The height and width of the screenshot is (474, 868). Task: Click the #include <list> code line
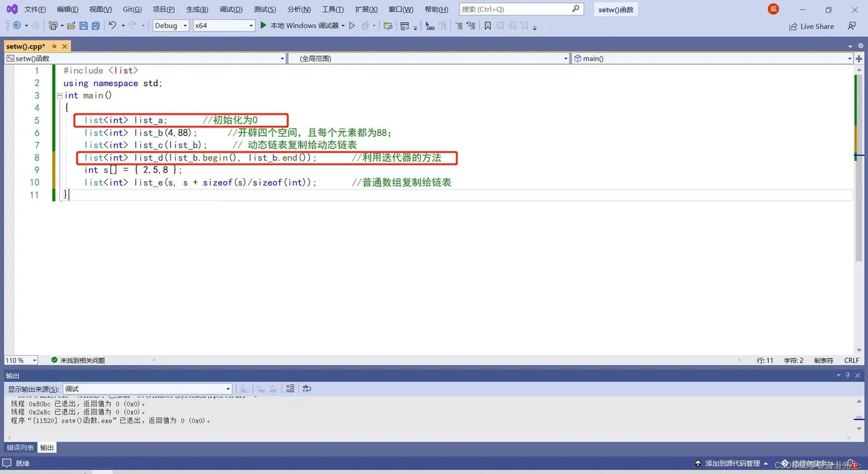(100, 71)
